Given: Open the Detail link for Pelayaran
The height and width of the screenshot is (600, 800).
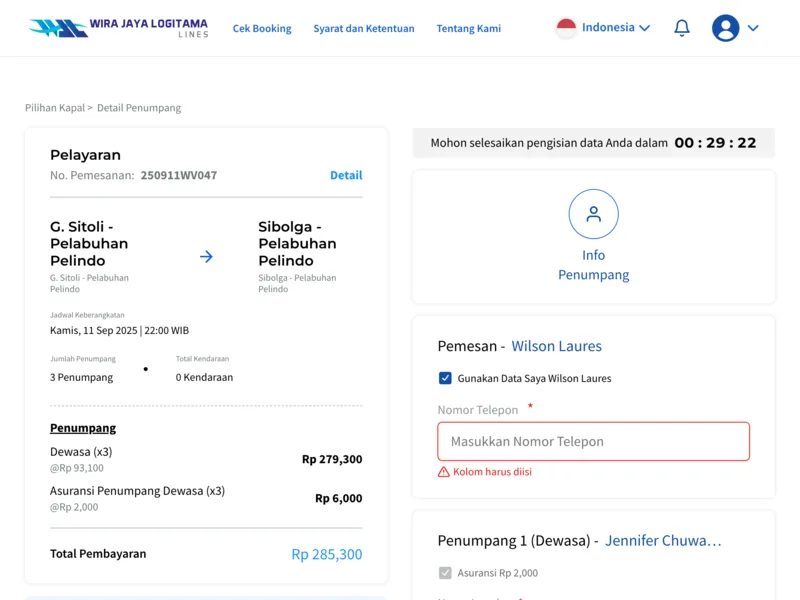Looking at the screenshot, I should point(346,176).
